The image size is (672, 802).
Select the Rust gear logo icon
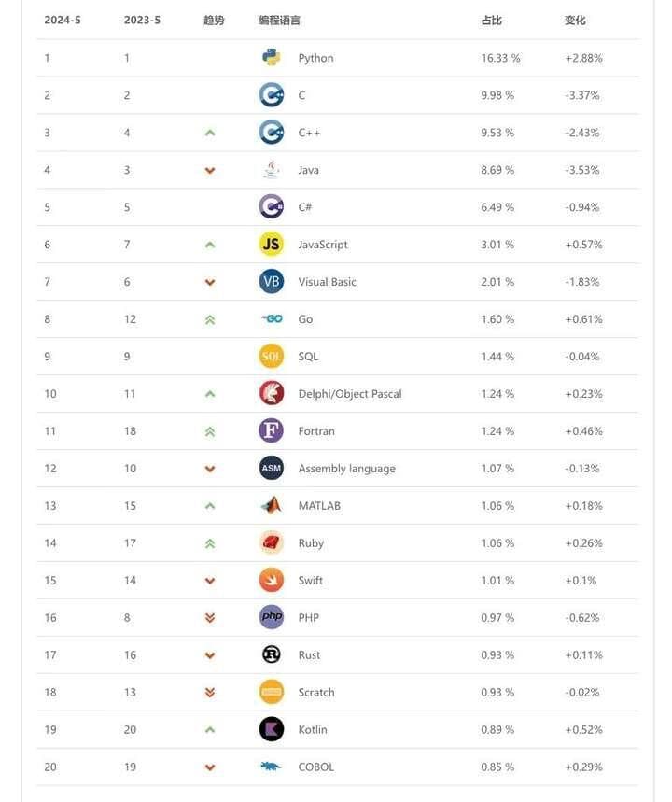coord(271,654)
